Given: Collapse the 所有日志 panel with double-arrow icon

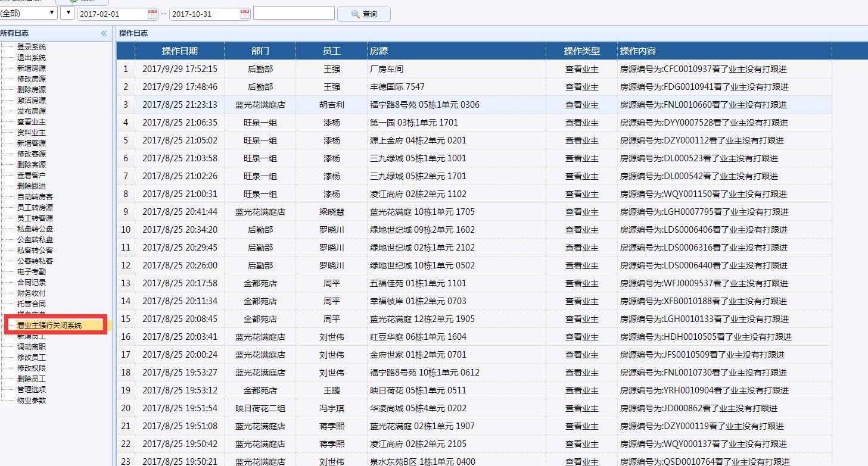Looking at the screenshot, I should click(x=104, y=33).
